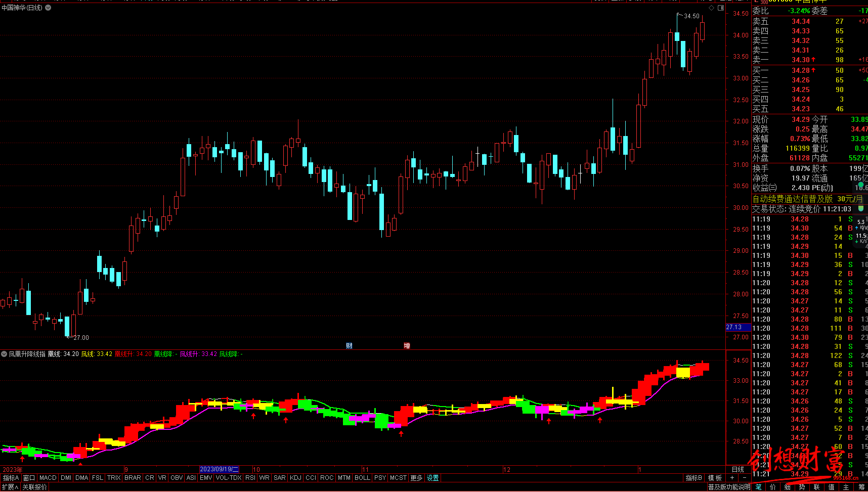Open the dropdown beside 凤凰升降线指 indicator title
The height and width of the screenshot is (492, 868).
click(4, 354)
